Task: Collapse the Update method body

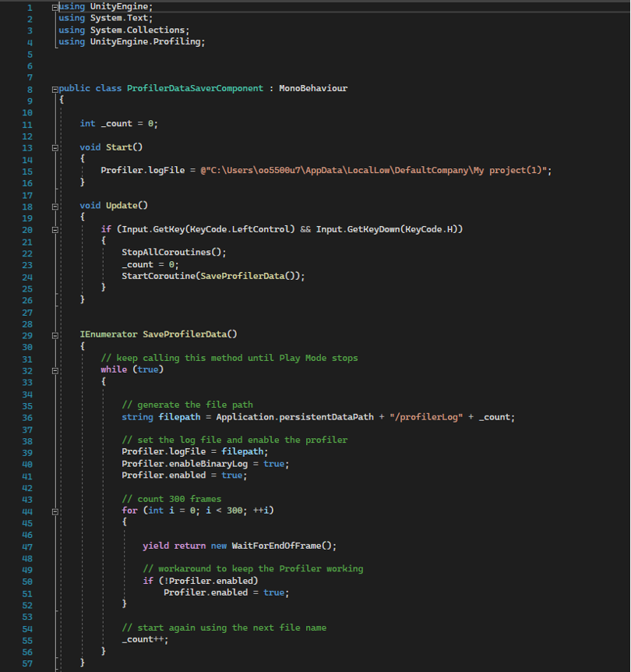Action: click(x=53, y=205)
